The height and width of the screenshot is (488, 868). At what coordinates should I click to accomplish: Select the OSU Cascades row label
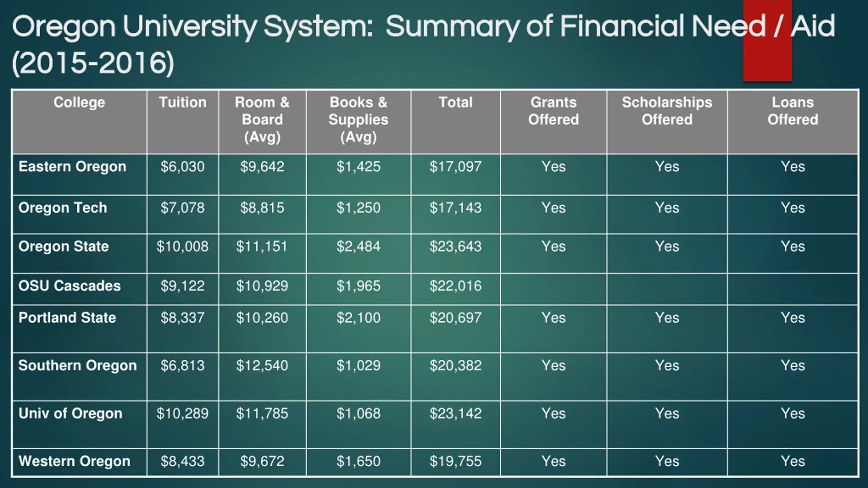[x=70, y=286]
